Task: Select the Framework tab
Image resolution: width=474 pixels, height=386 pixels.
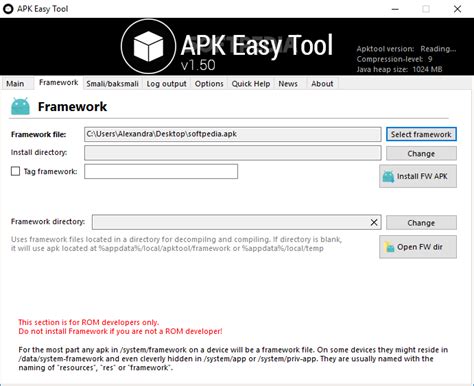Action: [x=58, y=83]
